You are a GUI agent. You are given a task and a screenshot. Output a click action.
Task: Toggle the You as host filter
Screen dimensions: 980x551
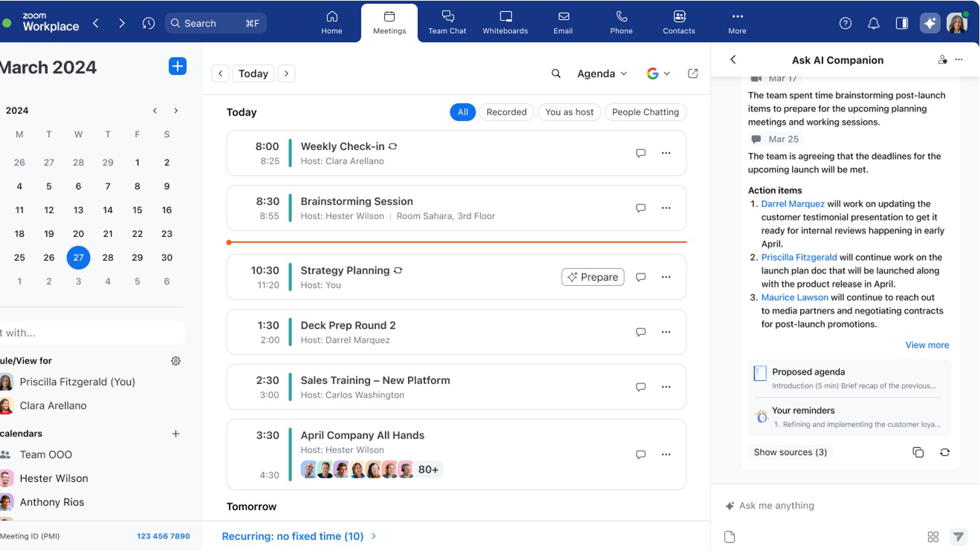click(x=569, y=112)
